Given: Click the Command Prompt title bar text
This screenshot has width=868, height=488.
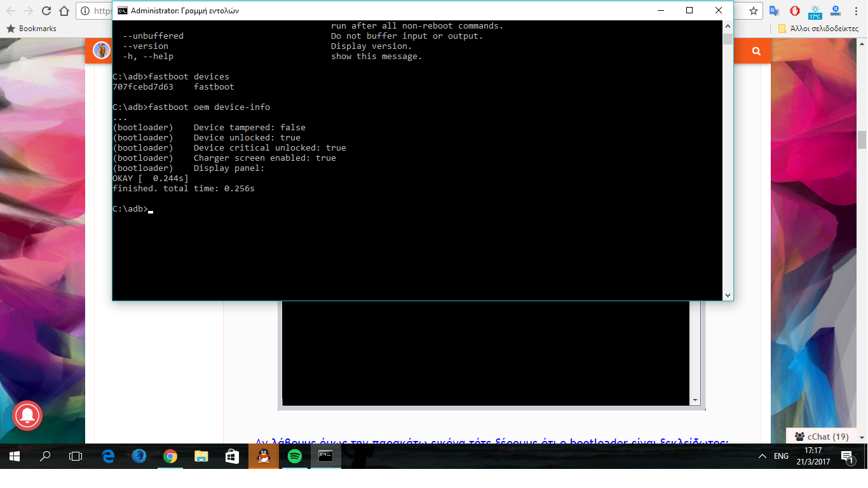Looking at the screenshot, I should coord(185,11).
